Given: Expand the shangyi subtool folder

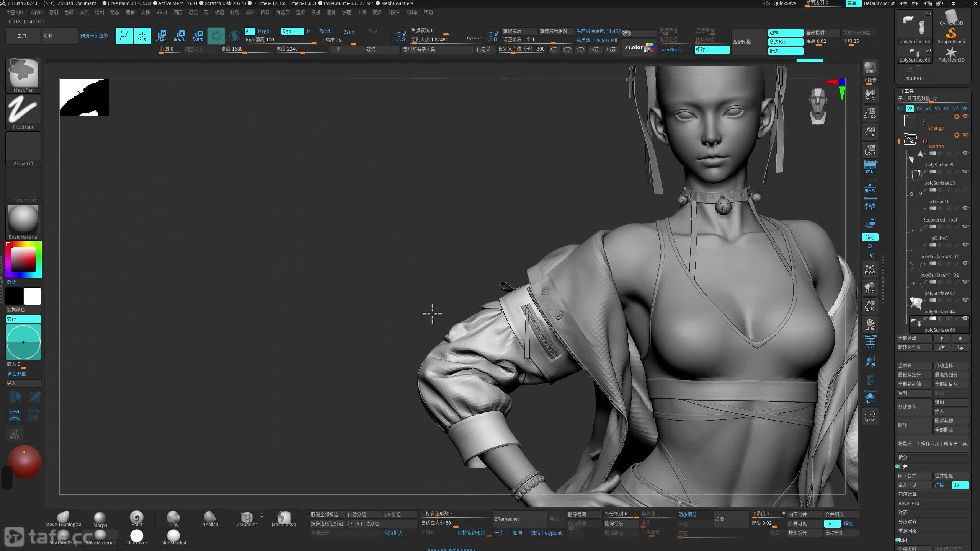Looking at the screenshot, I should pos(910,121).
